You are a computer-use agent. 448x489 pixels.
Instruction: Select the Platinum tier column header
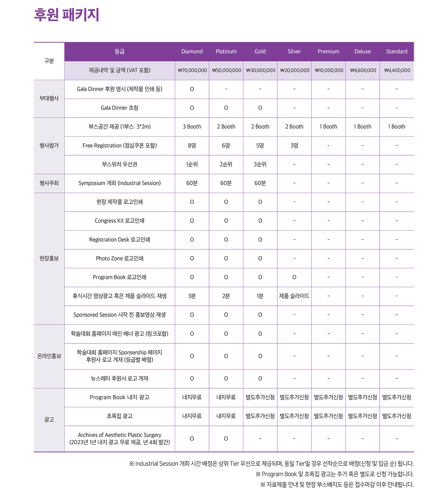click(x=226, y=52)
